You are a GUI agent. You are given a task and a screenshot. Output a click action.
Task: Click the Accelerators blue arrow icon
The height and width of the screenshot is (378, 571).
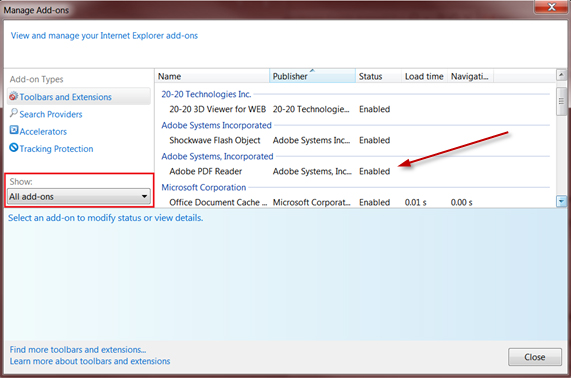click(x=14, y=130)
